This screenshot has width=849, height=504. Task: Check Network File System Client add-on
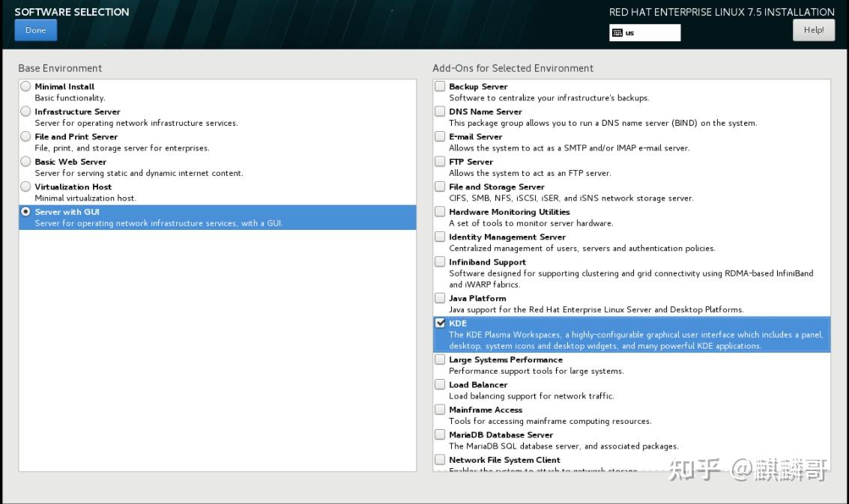(440, 460)
